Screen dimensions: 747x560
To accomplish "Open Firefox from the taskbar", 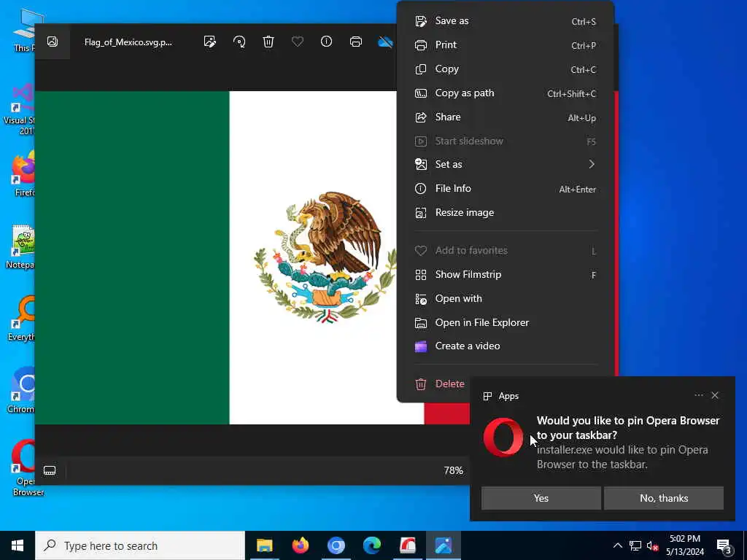I will (x=300, y=545).
